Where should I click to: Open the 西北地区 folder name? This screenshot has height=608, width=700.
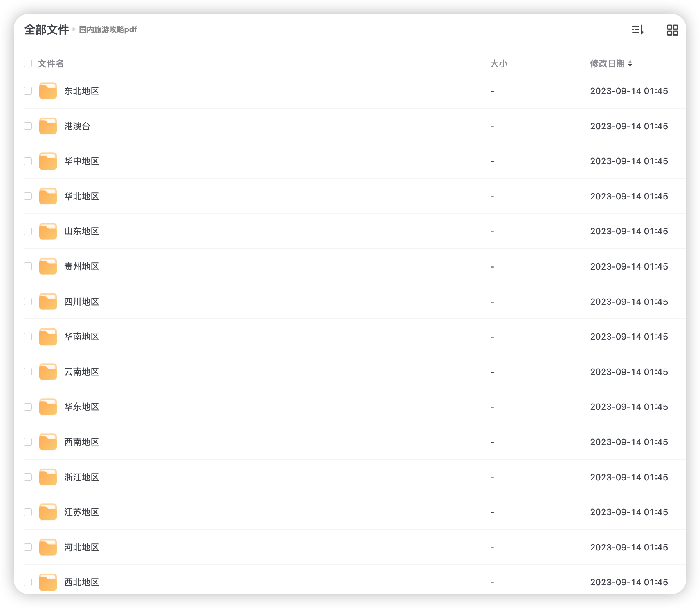tap(81, 582)
